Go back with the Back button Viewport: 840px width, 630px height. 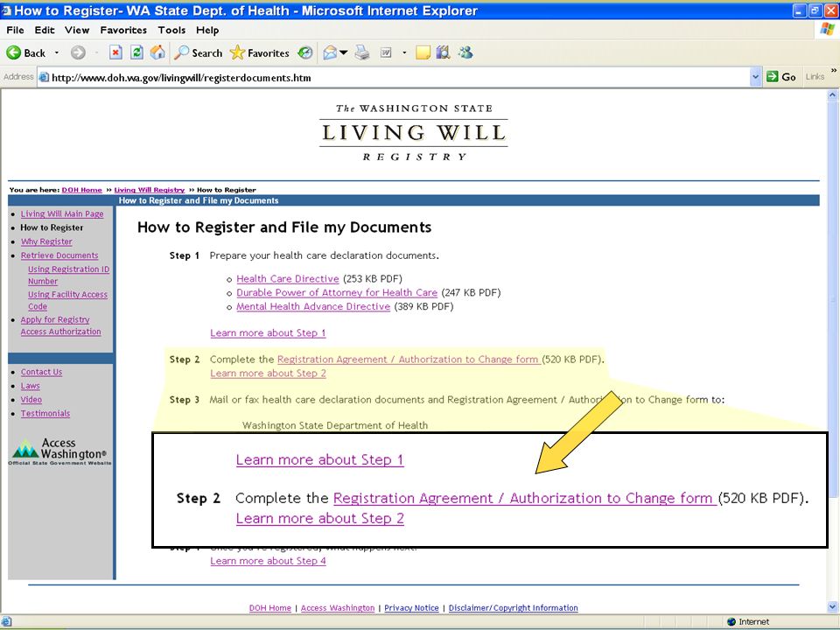pyautogui.click(x=25, y=52)
